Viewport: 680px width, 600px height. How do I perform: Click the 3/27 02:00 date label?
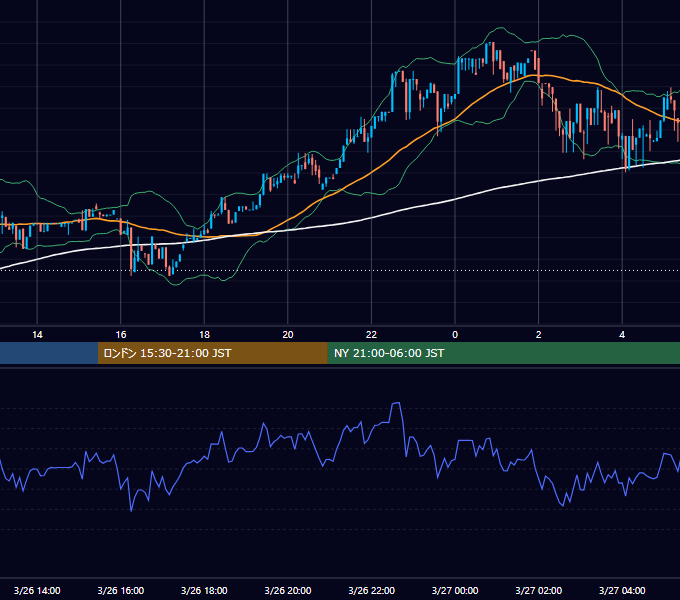[x=539, y=590]
